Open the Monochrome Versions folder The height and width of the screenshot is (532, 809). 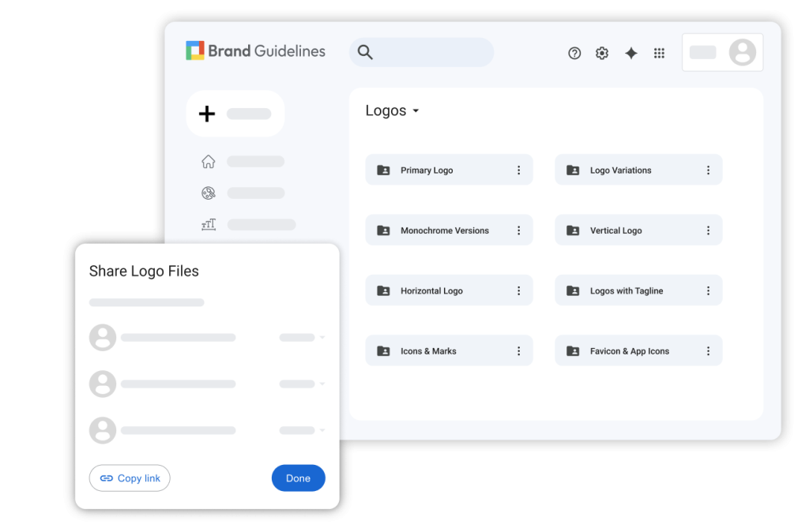click(x=444, y=230)
